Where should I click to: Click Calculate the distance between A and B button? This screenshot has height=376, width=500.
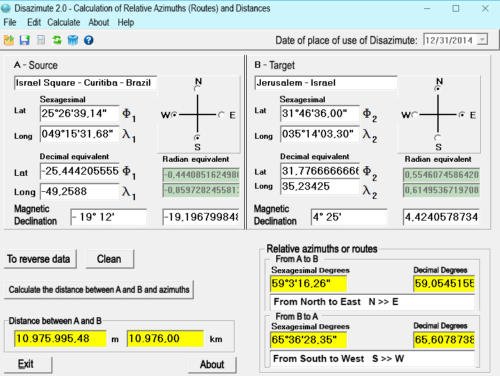[x=99, y=289]
